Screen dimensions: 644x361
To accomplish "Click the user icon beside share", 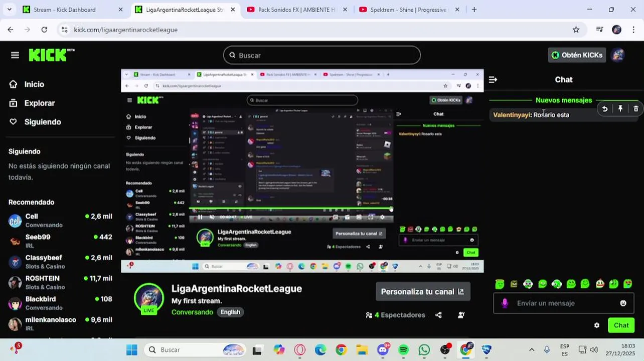I will tap(461, 315).
